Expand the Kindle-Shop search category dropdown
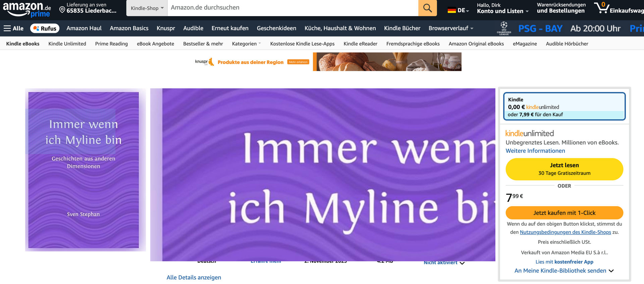This screenshot has width=644, height=284. click(x=147, y=8)
